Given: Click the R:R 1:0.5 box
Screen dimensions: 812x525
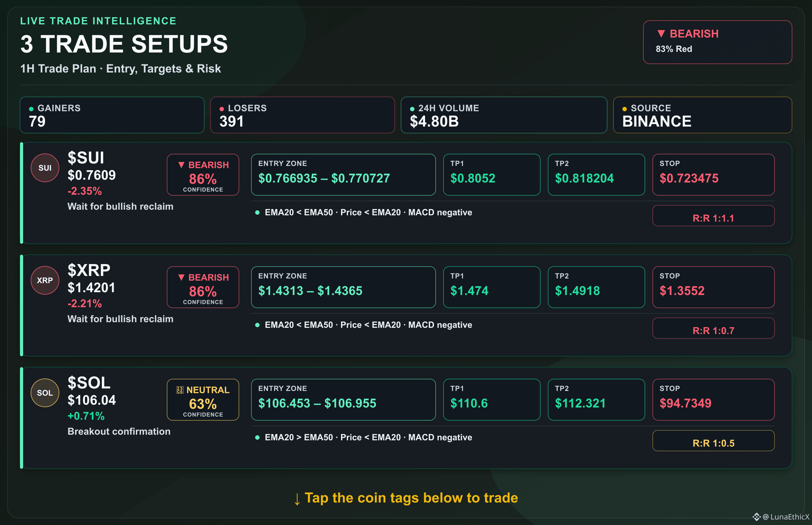Looking at the screenshot, I should [x=713, y=441].
